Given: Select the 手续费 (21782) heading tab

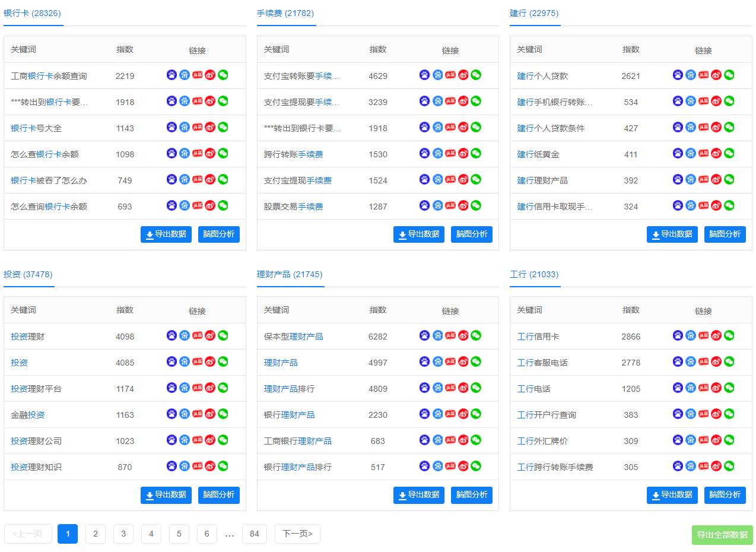Looking at the screenshot, I should point(285,13).
